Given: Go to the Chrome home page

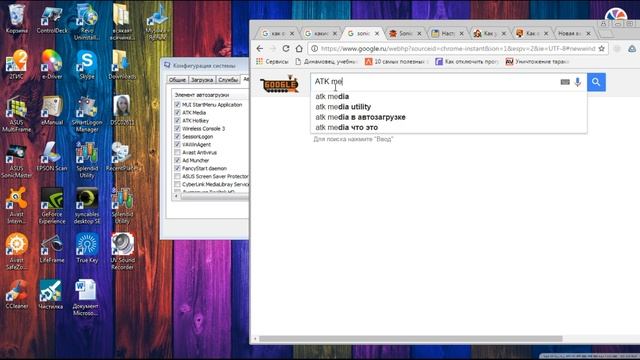Looking at the screenshot, I should click(x=299, y=49).
